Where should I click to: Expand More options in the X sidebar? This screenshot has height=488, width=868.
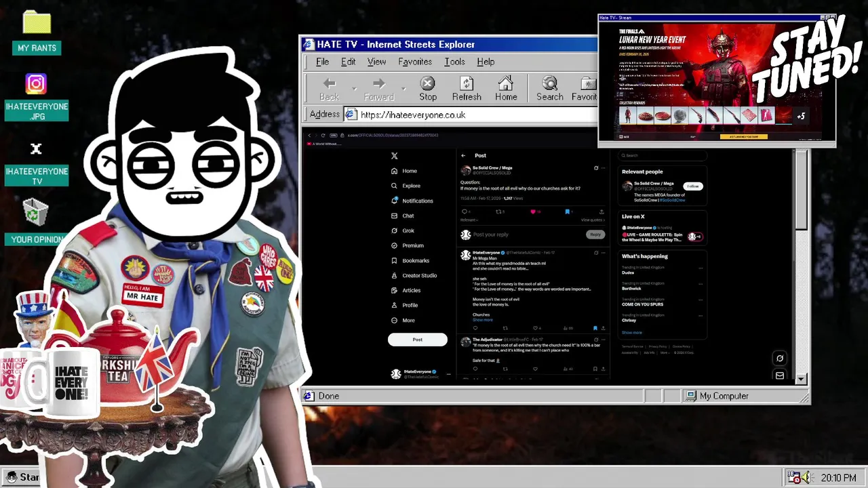[402, 320]
